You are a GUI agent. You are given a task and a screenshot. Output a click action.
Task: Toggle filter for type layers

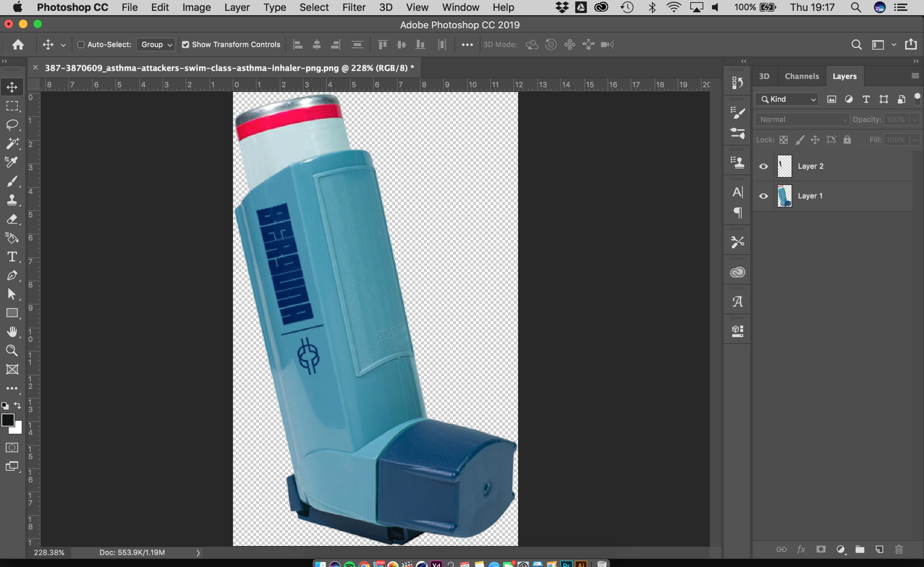[866, 99]
